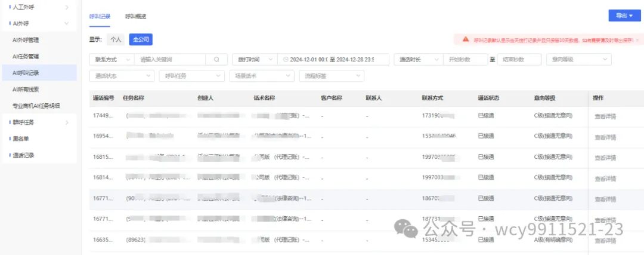Click 查看详情 for call 16814
This screenshot has width=644, height=255.
tap(605, 179)
